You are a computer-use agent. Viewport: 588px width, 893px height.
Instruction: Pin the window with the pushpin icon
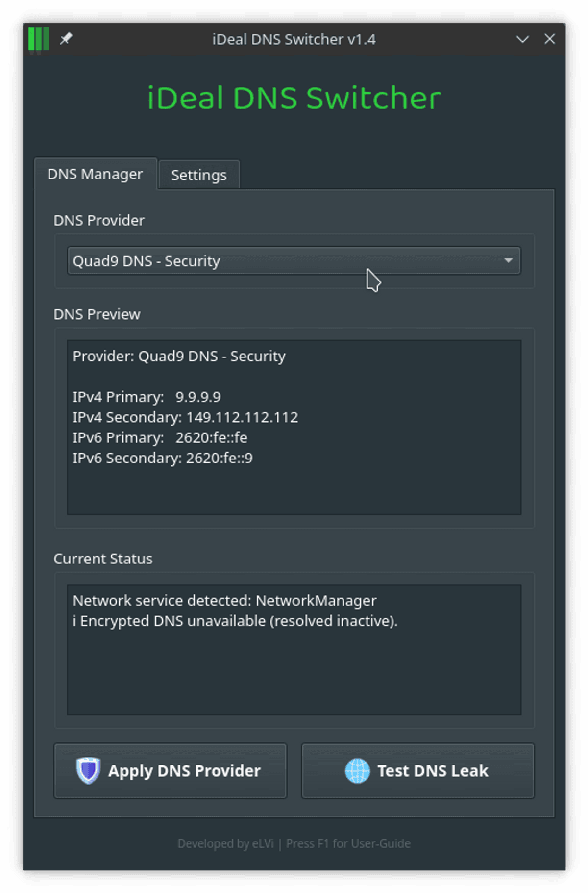coord(66,39)
